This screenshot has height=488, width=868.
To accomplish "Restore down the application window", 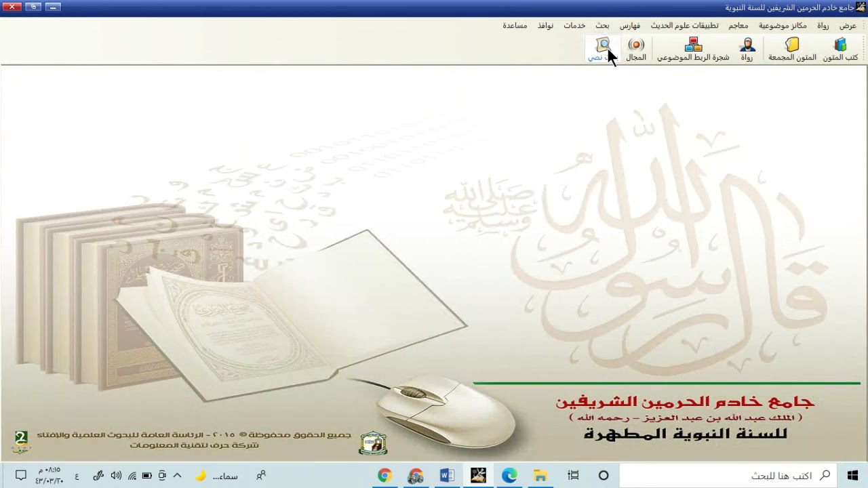I will 33,7.
